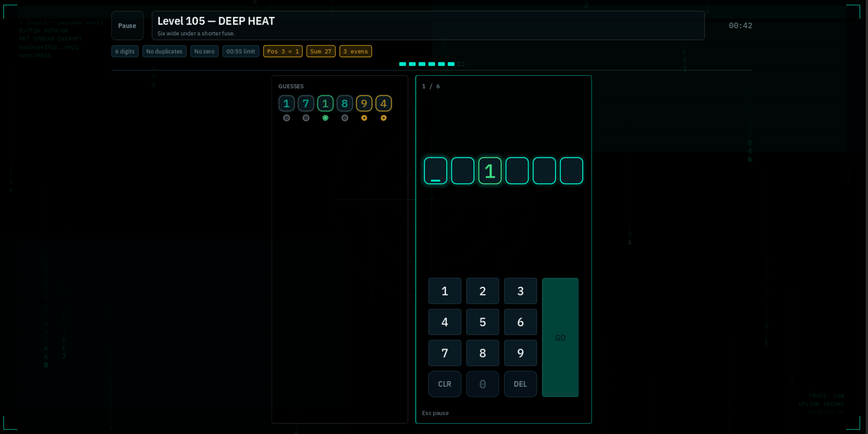Image resolution: width=868 pixels, height=434 pixels.
Task: Click the level progress segment bar
Action: point(432,64)
